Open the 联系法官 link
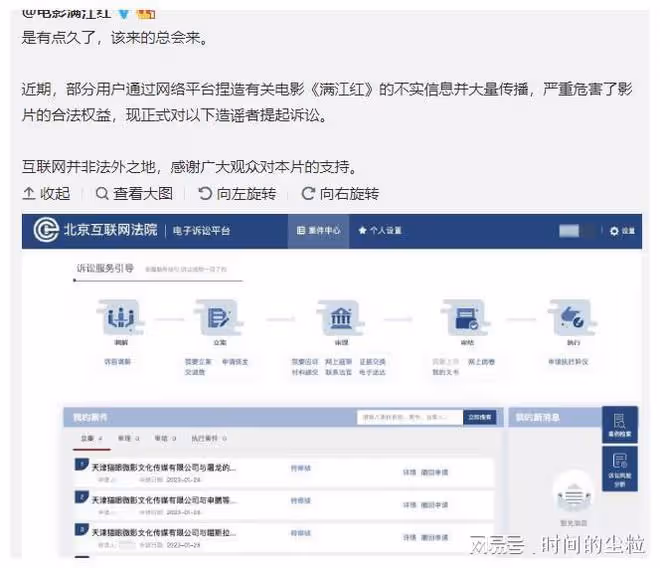 click(x=338, y=372)
